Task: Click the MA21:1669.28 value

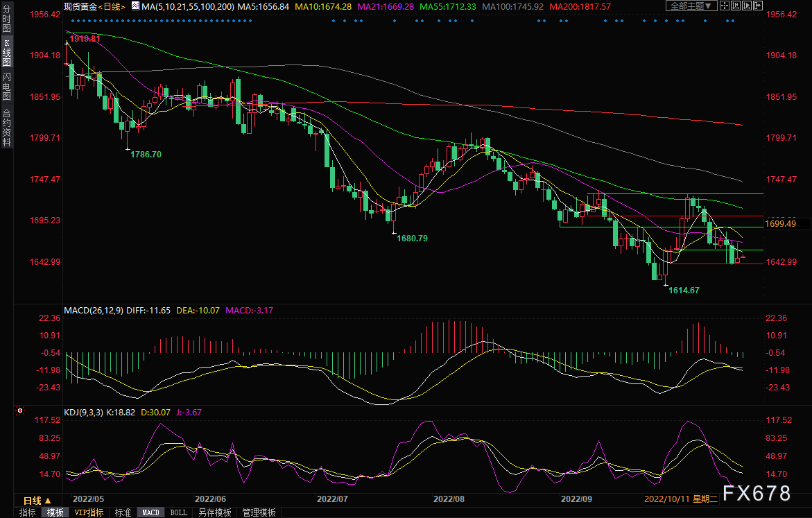Action: (x=386, y=7)
